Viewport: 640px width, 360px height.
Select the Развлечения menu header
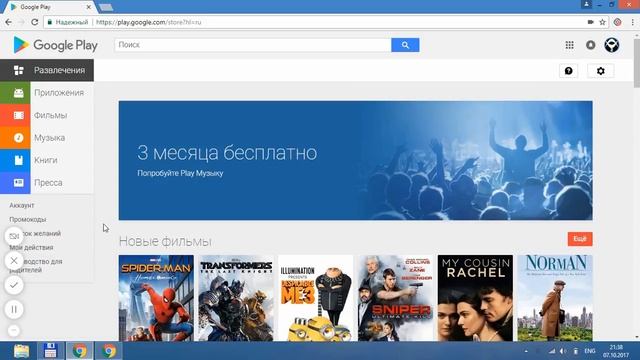coord(47,70)
